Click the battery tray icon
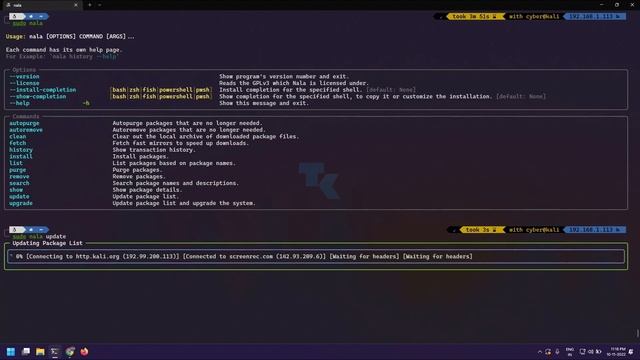The height and width of the screenshot is (360, 640). [x=599, y=351]
